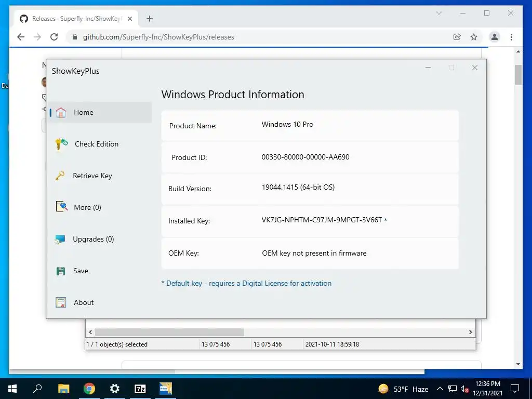Viewport: 532px width, 399px height.
Task: Click the 7-Zip horizontal scrollbar right arrow
Action: 471,332
